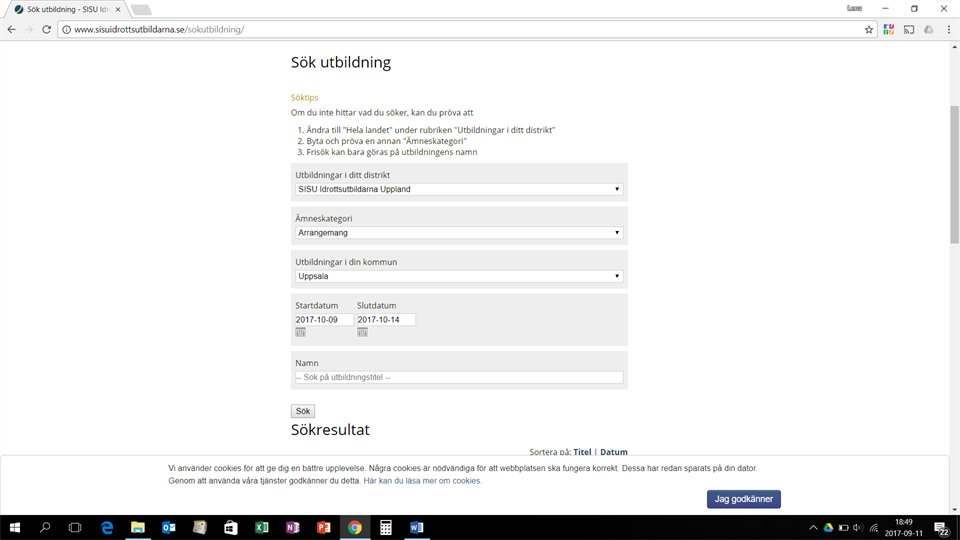Follow the "läsa mer om cookies" link

pyautogui.click(x=422, y=481)
